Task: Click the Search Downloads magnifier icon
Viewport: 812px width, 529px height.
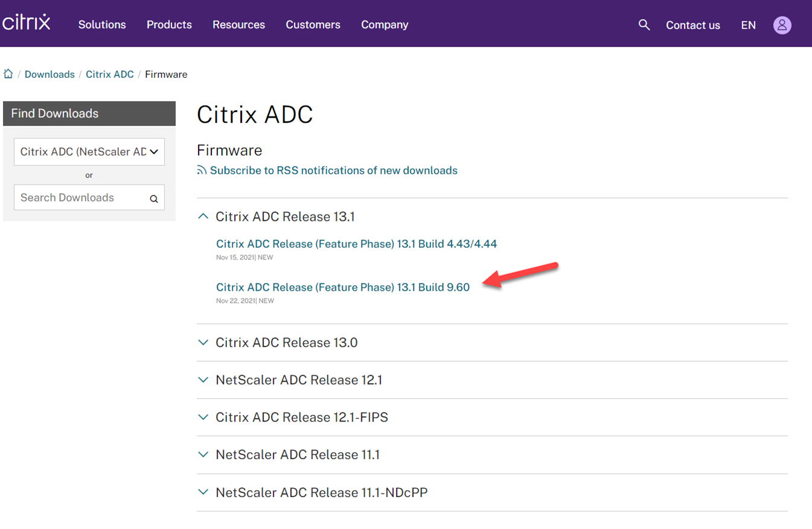Action: 154,198
